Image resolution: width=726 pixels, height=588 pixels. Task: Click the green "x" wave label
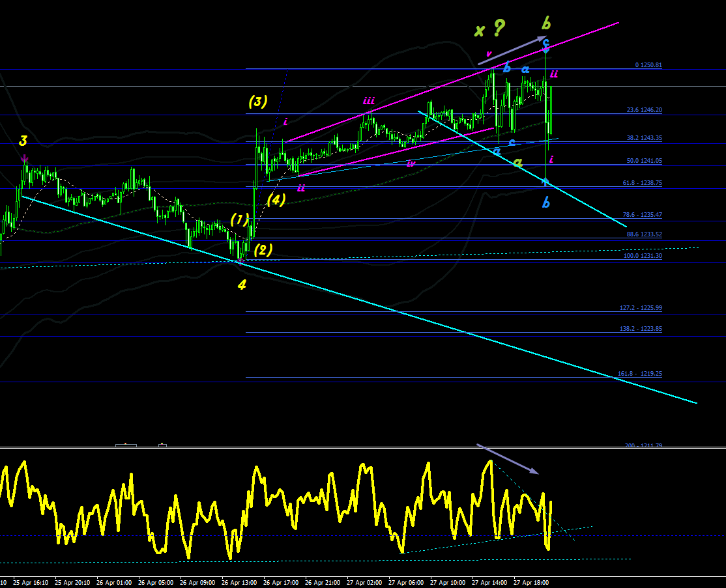[480, 31]
